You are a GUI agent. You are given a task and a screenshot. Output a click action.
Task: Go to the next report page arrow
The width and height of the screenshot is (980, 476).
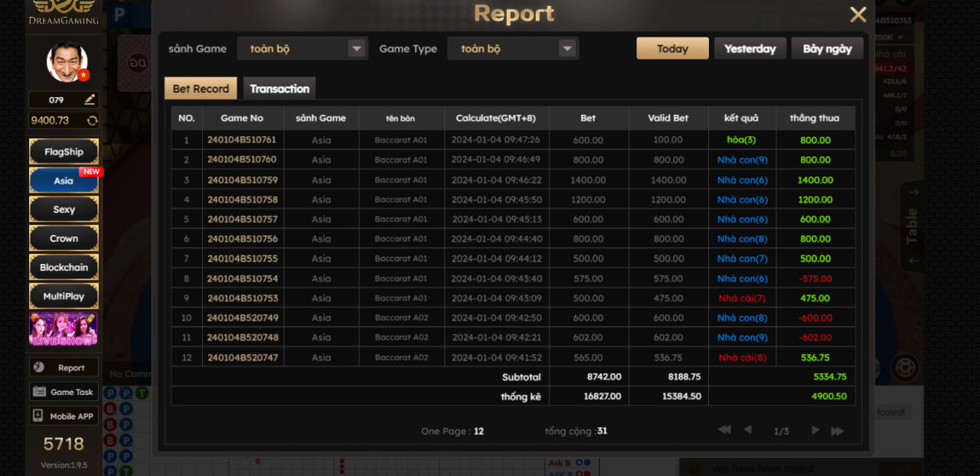(815, 430)
